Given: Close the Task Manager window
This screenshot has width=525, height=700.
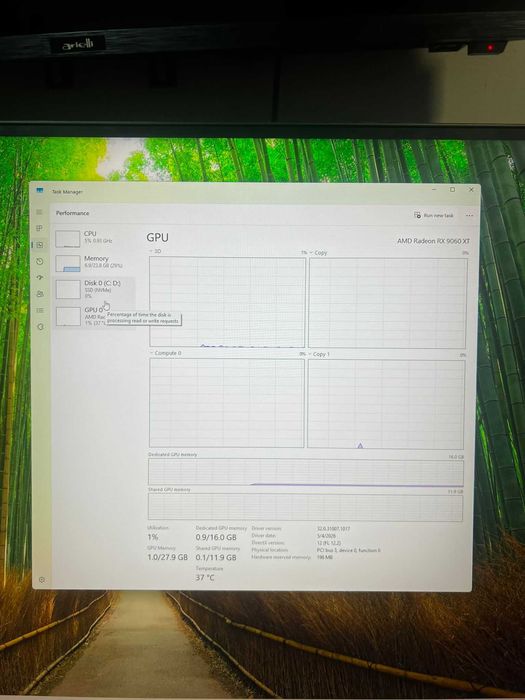Looking at the screenshot, I should click(x=471, y=189).
